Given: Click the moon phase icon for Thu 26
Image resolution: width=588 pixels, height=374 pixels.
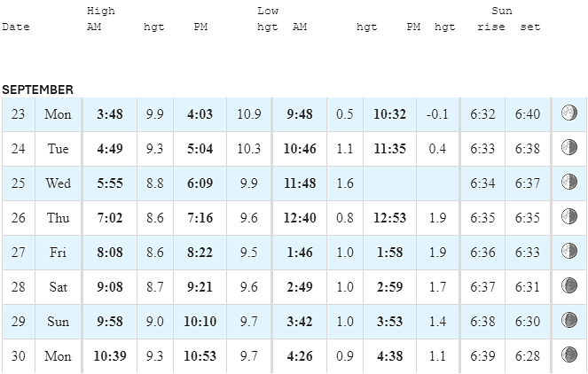Looking at the screenshot, I should point(568,216).
